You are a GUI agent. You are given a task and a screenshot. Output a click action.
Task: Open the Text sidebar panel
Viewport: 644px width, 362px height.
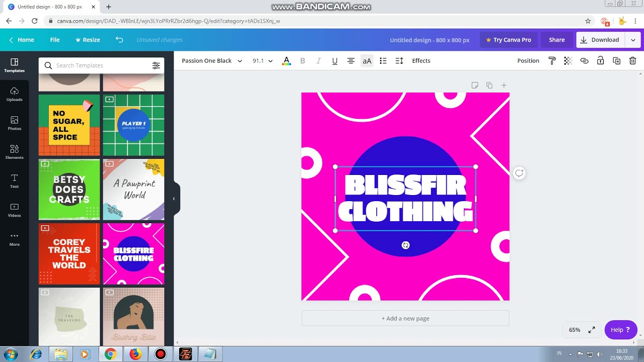(14, 181)
